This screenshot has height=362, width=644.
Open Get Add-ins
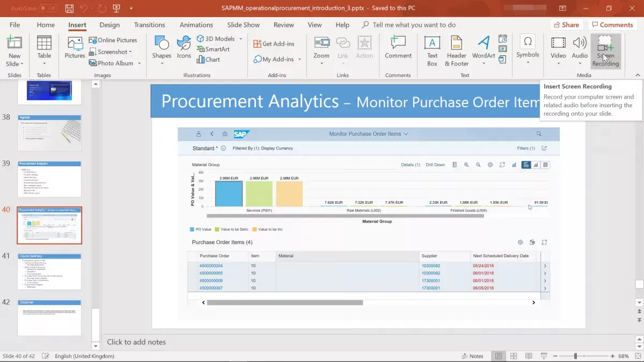pos(274,43)
